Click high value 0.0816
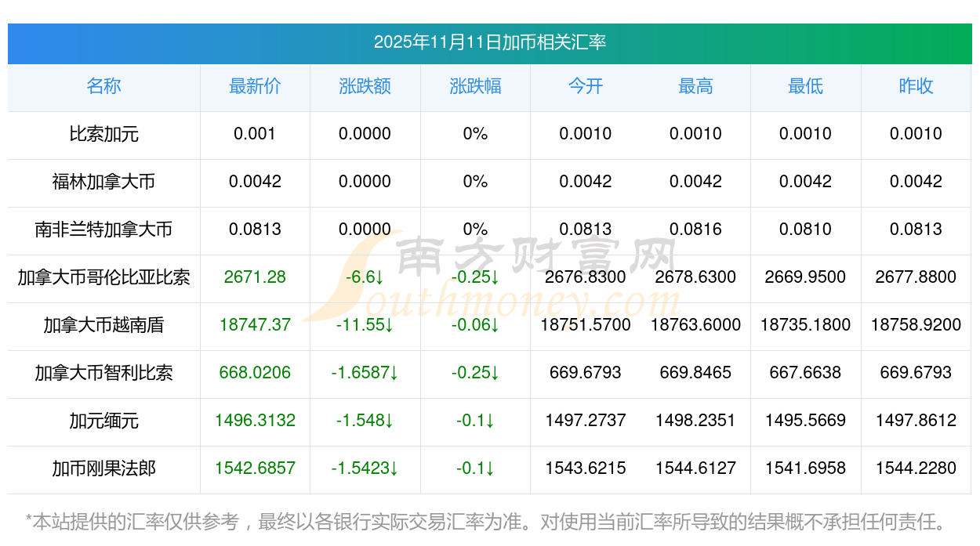Screen dimensions: 980x546 695,230
